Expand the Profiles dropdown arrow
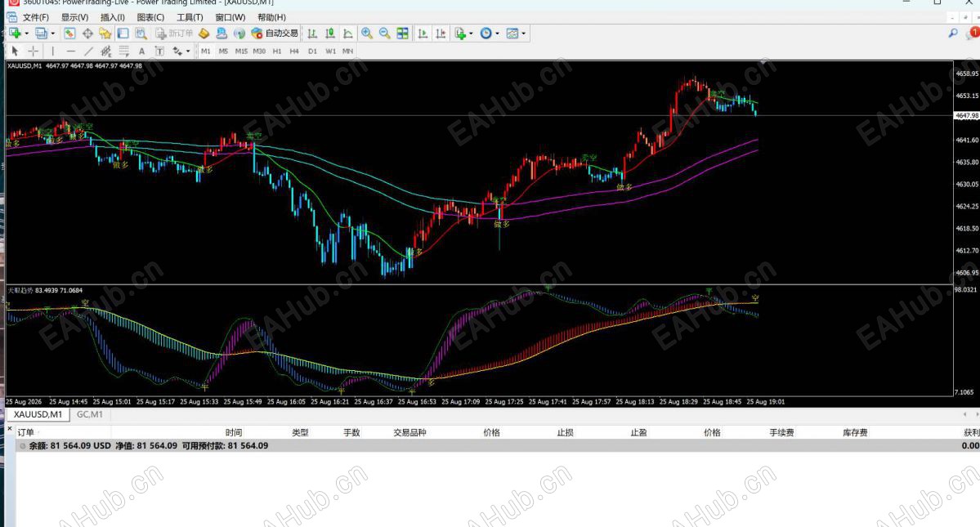Screen dimensions: 980x527 52,33
